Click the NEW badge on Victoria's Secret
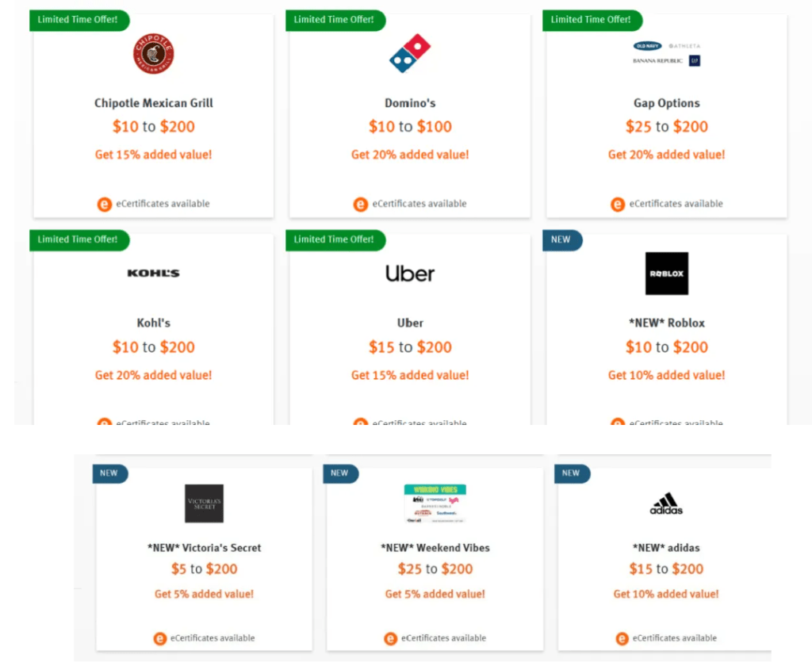The image size is (812, 666). (109, 473)
